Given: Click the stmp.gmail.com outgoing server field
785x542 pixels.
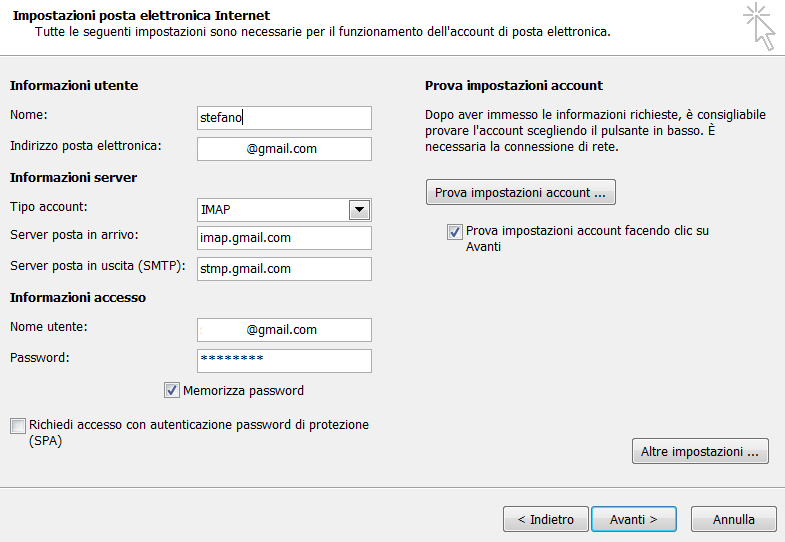Looking at the screenshot, I should [x=284, y=269].
